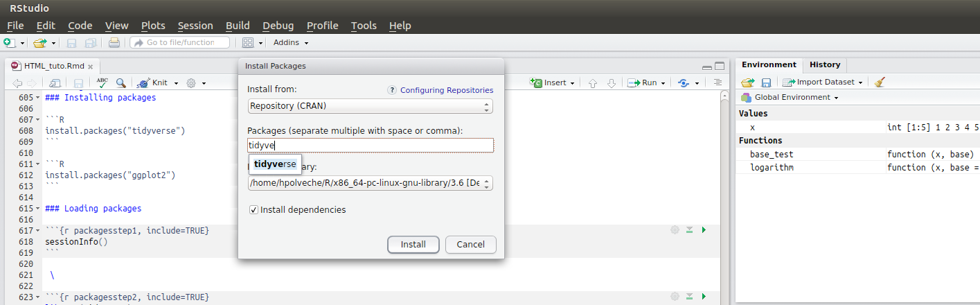The image size is (980, 305).
Task: Click the Publish icon in editor toolbar
Action: click(x=684, y=83)
